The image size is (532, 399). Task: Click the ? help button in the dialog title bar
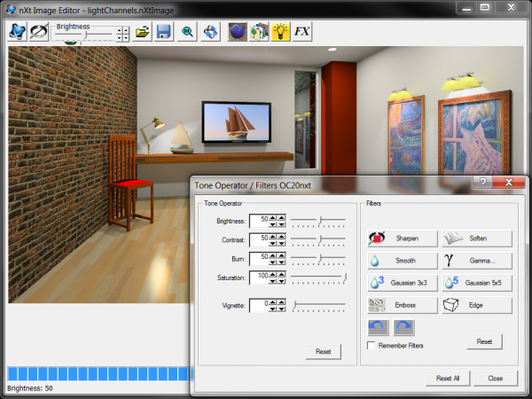pos(482,182)
